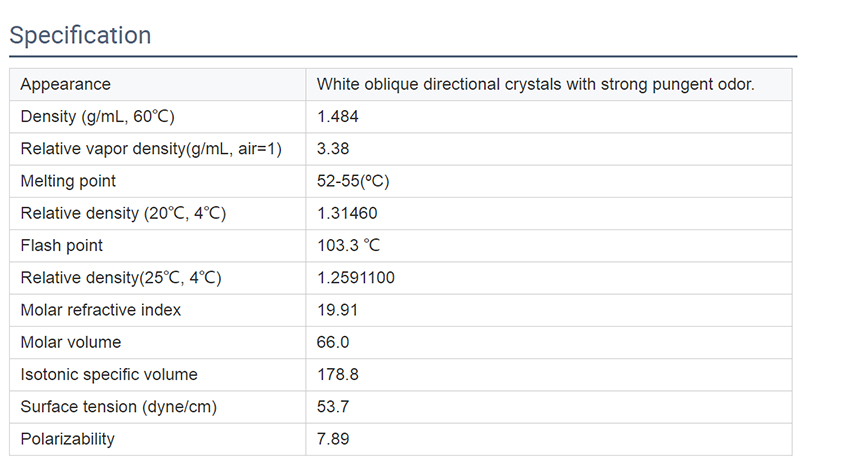This screenshot has width=850, height=474.
Task: Click the Polarizability value 7.89
Action: (333, 439)
